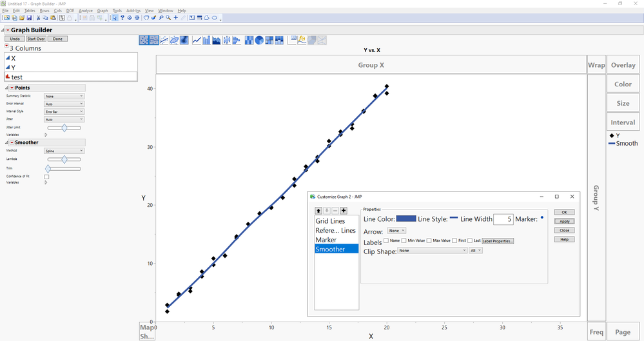Open Points red triangle menu
The image size is (644, 341).
(x=12, y=88)
